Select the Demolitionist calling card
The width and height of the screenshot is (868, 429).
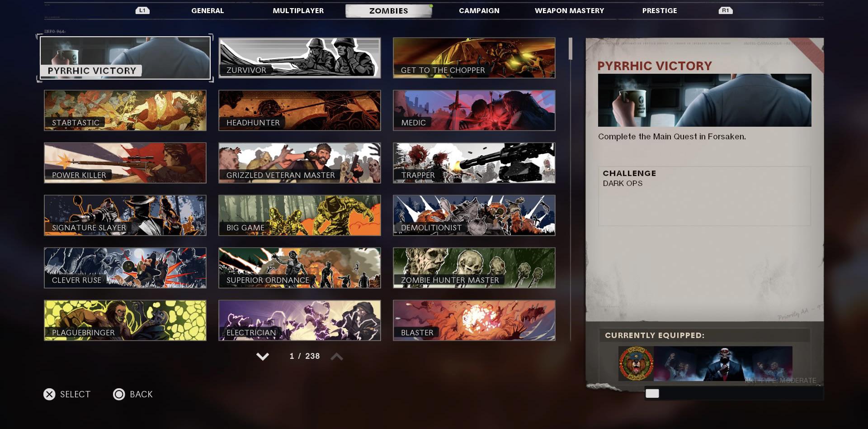474,215
